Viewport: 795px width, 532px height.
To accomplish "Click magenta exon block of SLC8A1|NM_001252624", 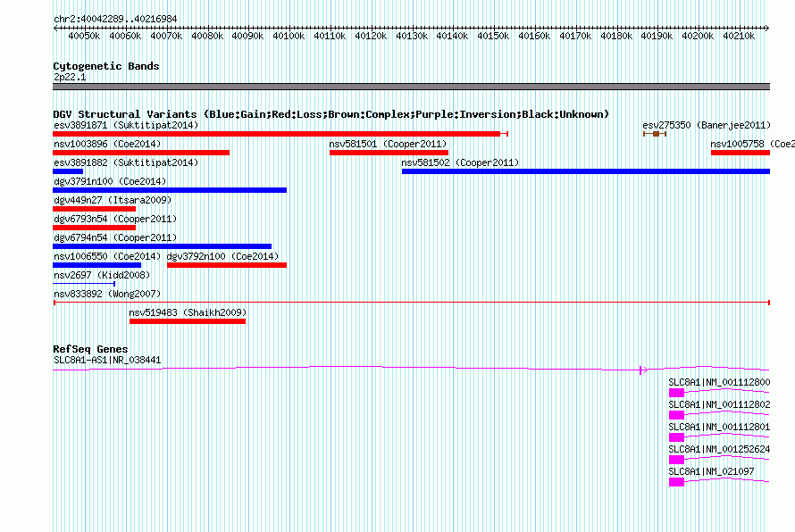I will pyautogui.click(x=676, y=460).
